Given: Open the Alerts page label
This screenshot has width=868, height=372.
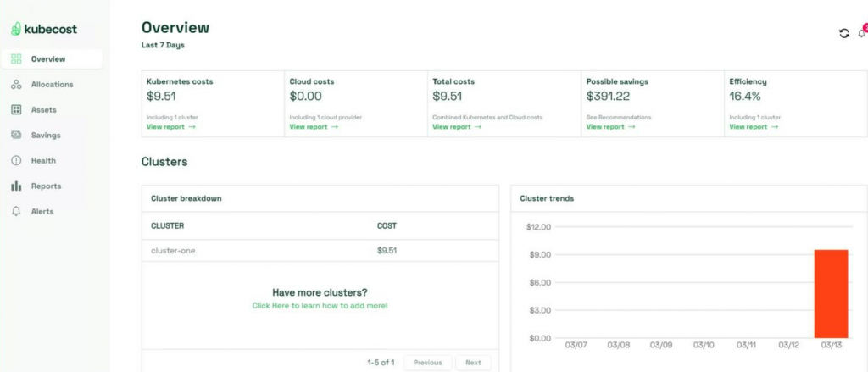Looking at the screenshot, I should pos(42,212).
